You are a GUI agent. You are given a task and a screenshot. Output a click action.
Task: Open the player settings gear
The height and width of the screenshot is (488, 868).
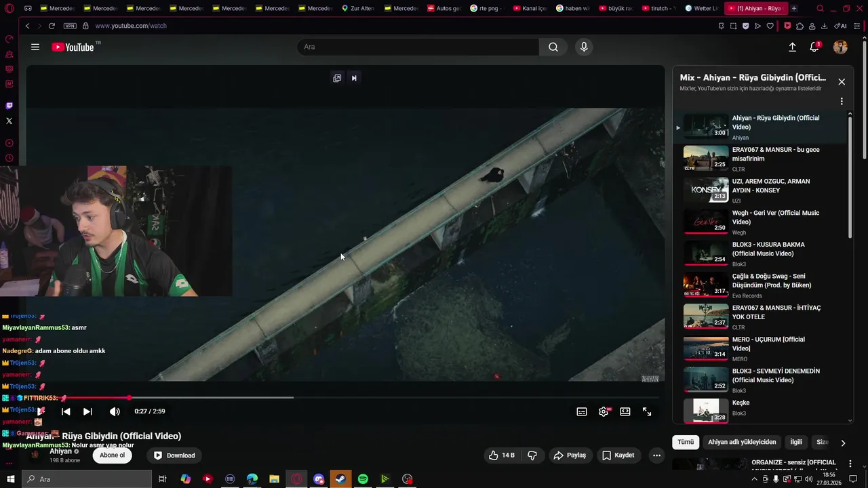(x=604, y=411)
